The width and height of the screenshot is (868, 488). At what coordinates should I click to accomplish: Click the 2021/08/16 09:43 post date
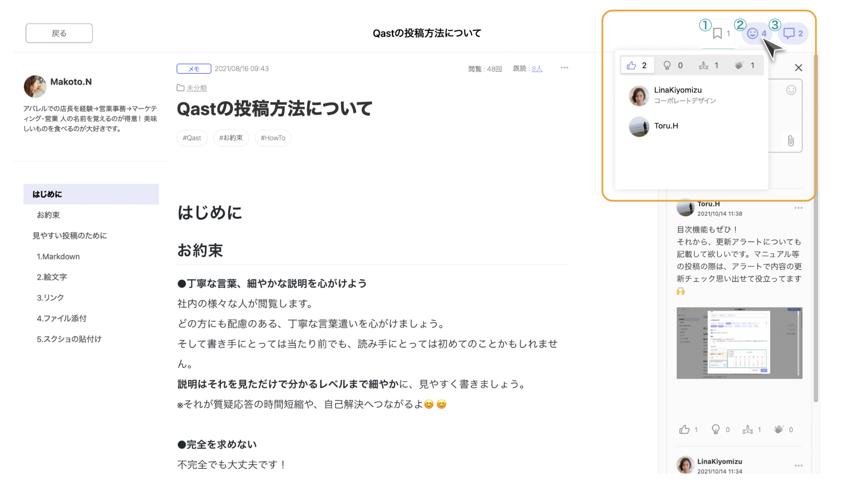click(242, 69)
